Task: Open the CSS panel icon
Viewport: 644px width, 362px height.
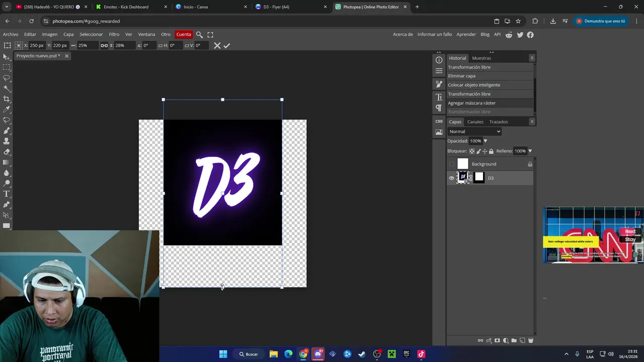Action: tap(439, 121)
